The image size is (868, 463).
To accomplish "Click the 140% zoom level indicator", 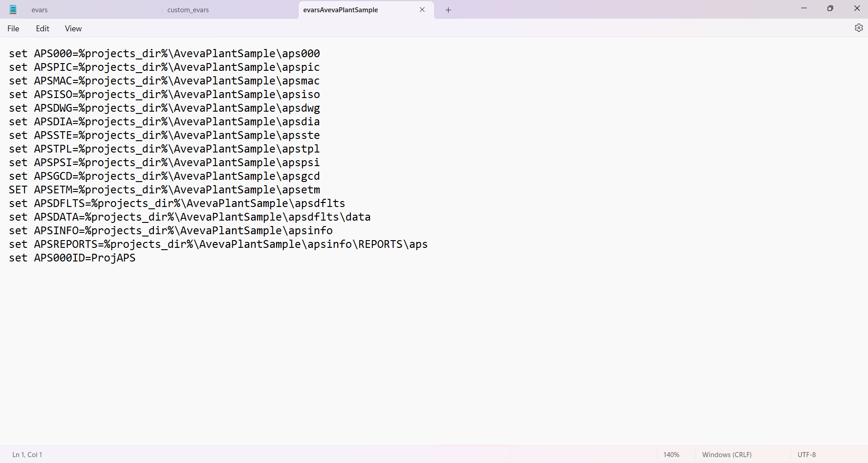I will [x=671, y=454].
